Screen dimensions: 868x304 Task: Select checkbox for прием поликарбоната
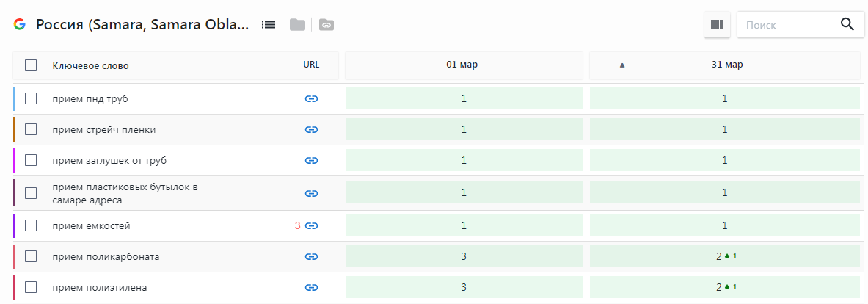point(31,256)
